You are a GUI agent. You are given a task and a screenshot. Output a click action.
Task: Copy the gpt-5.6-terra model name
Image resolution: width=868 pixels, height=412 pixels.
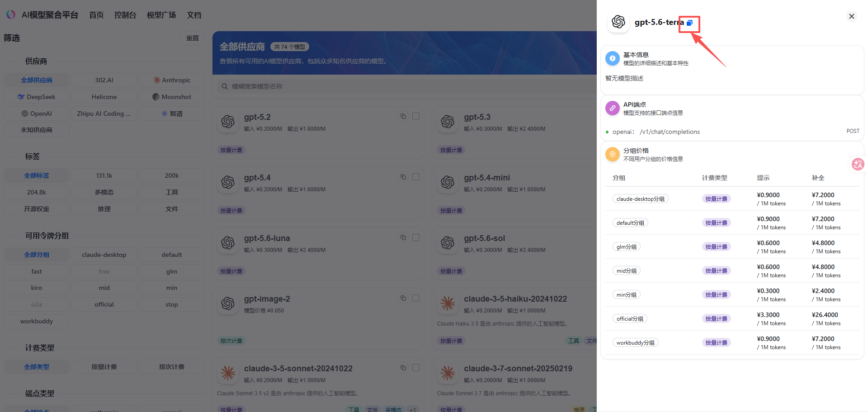click(689, 23)
